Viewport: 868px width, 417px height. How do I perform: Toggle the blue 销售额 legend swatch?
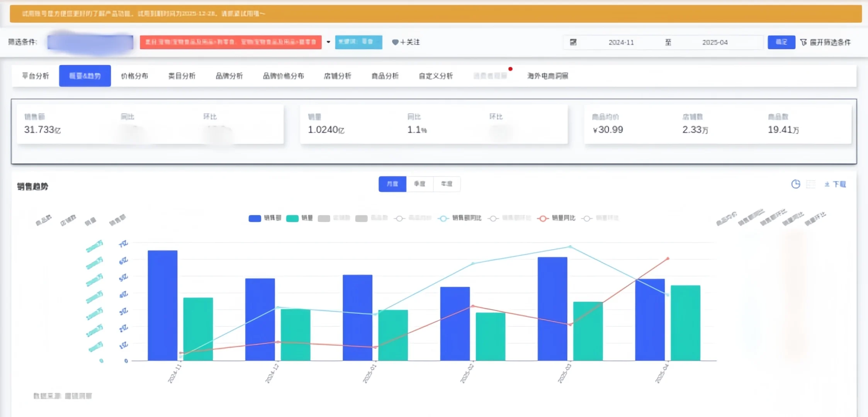click(255, 218)
